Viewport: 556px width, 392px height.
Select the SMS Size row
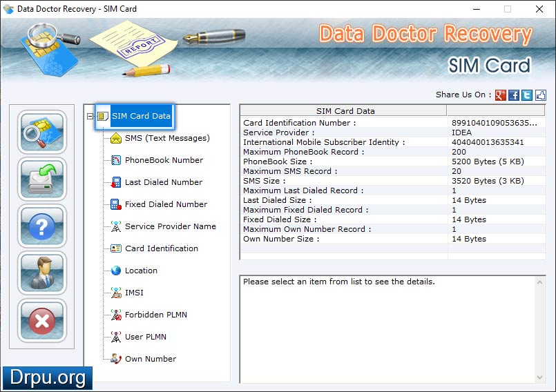393,181
